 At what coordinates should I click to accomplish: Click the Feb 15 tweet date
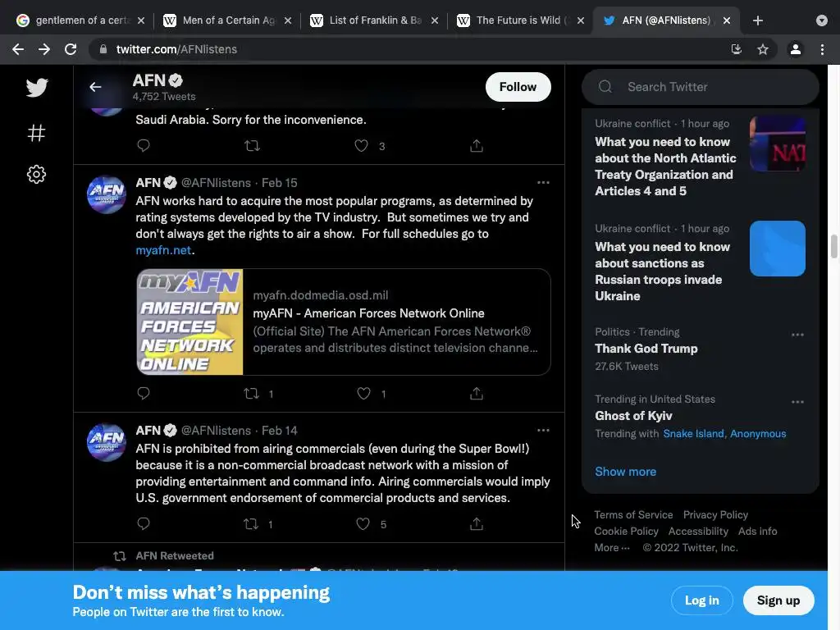[x=279, y=183]
